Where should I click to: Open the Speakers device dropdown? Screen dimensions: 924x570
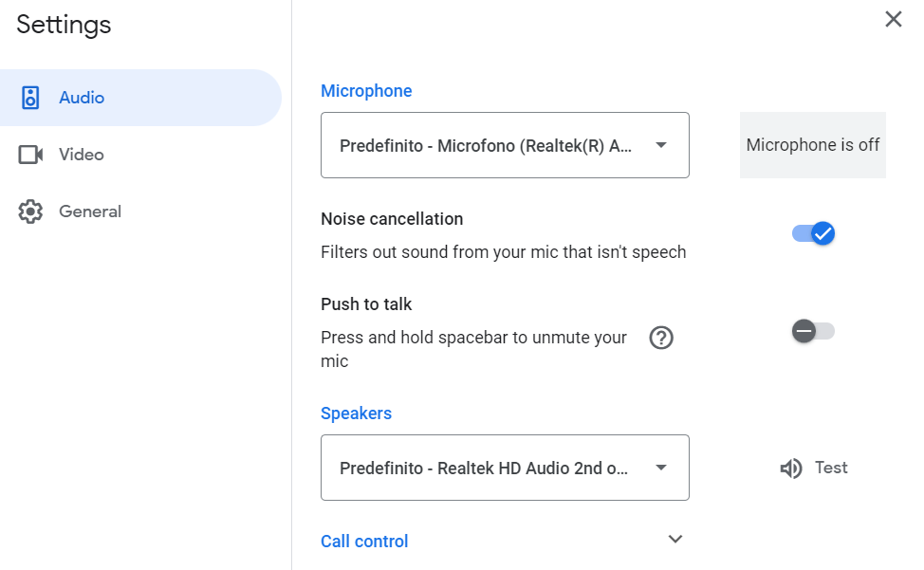pyautogui.click(x=505, y=468)
